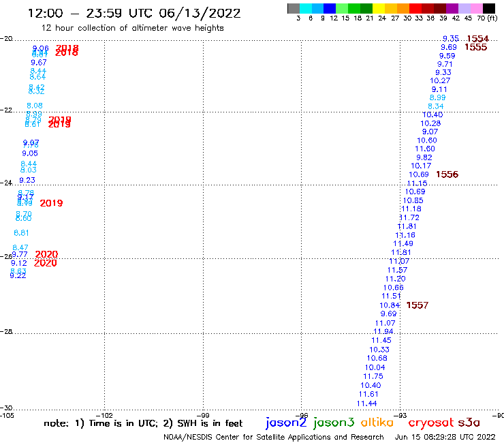Click the light green swatch in the scale
This screenshot has height=443, width=504.
click(342, 8)
